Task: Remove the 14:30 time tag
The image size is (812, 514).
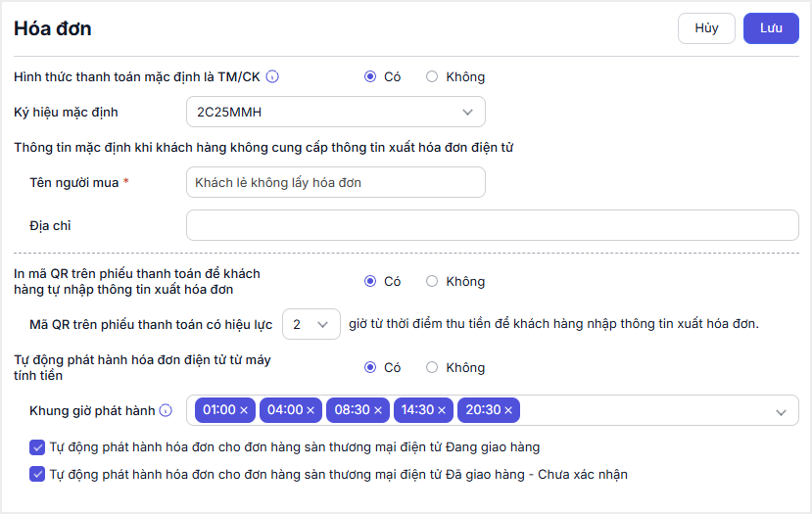Action: [x=442, y=410]
